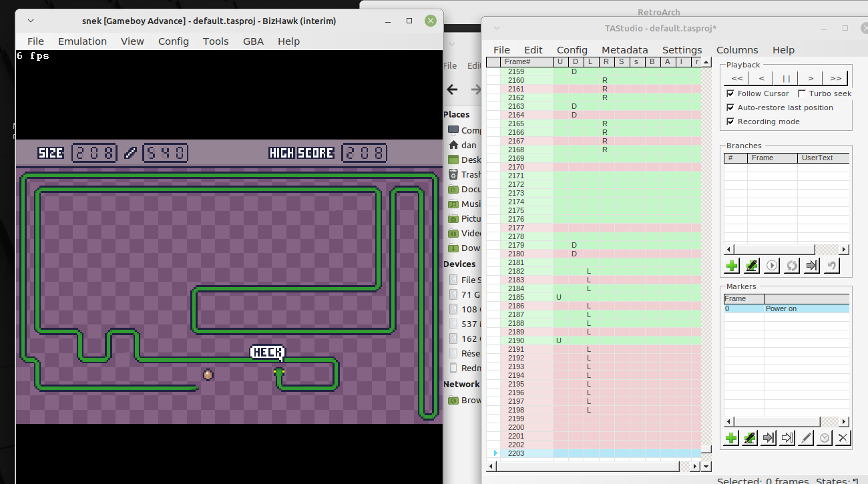Viewport: 868px width, 484px height.
Task: Click the frame back < button
Action: coord(761,78)
